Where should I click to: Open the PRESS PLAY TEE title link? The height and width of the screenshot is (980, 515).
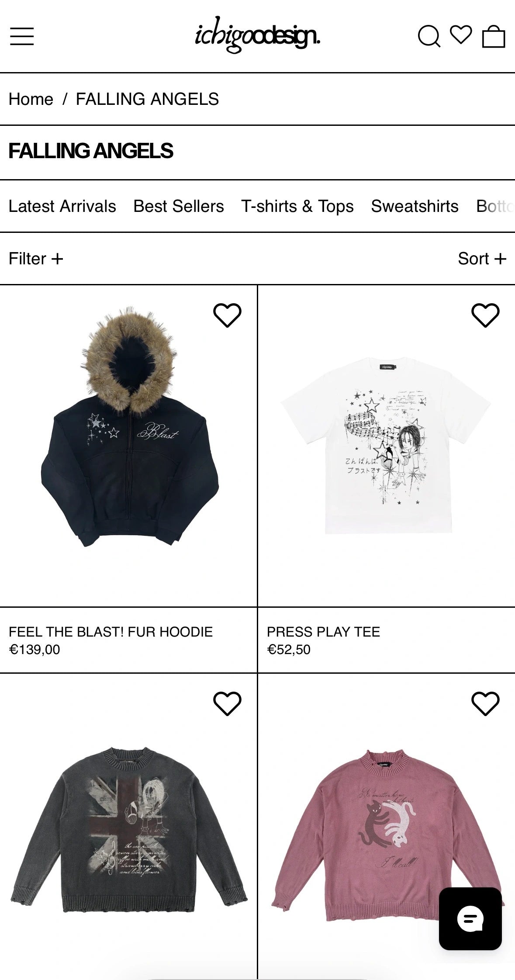point(323,632)
